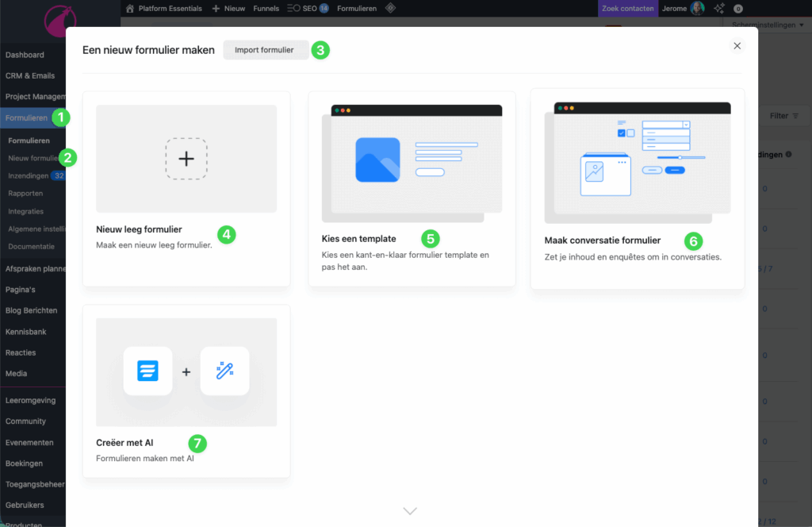Open Funnels in top menu bar

point(266,9)
